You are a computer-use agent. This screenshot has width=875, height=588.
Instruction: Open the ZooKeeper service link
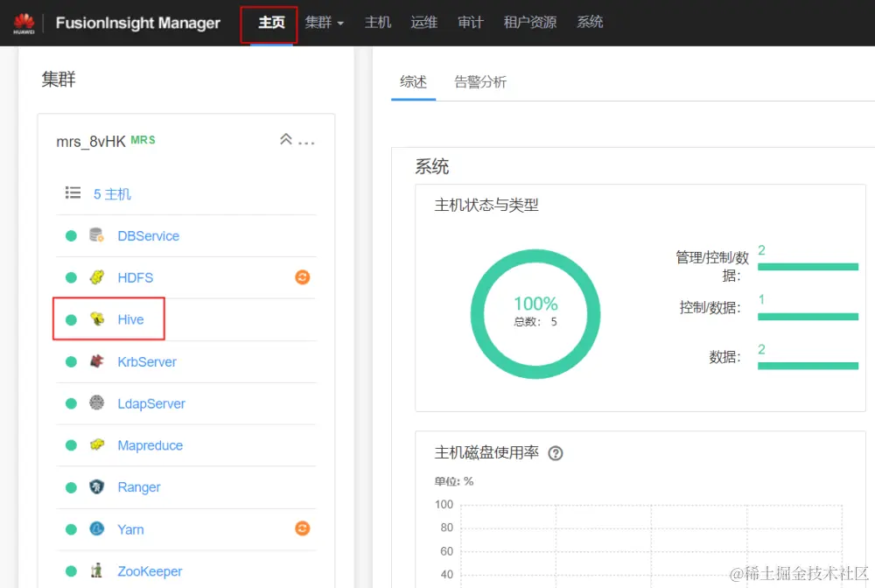tap(150, 571)
